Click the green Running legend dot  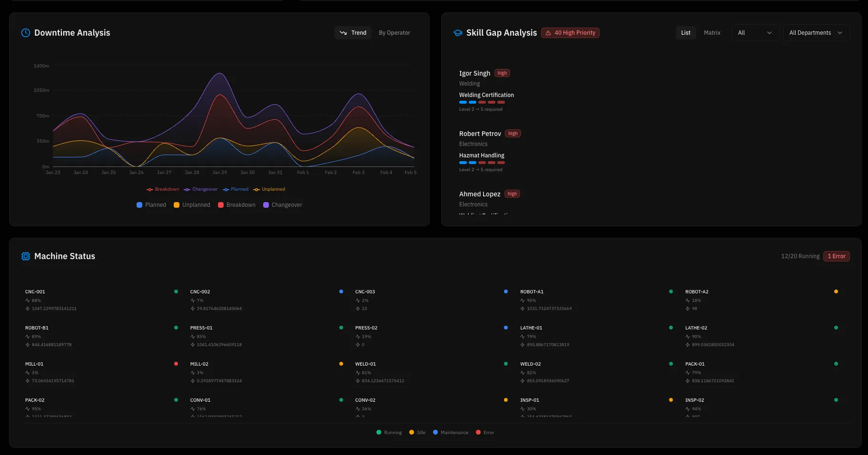(x=379, y=432)
